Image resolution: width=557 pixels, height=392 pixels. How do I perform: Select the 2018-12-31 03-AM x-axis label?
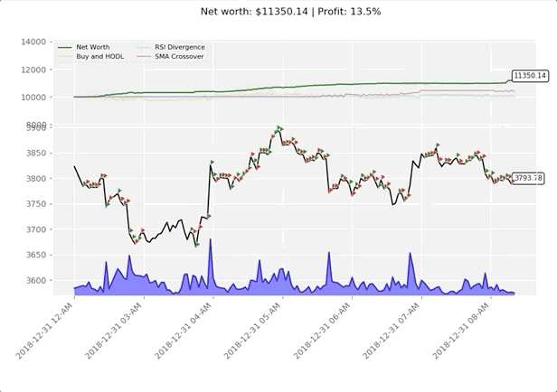pos(115,334)
